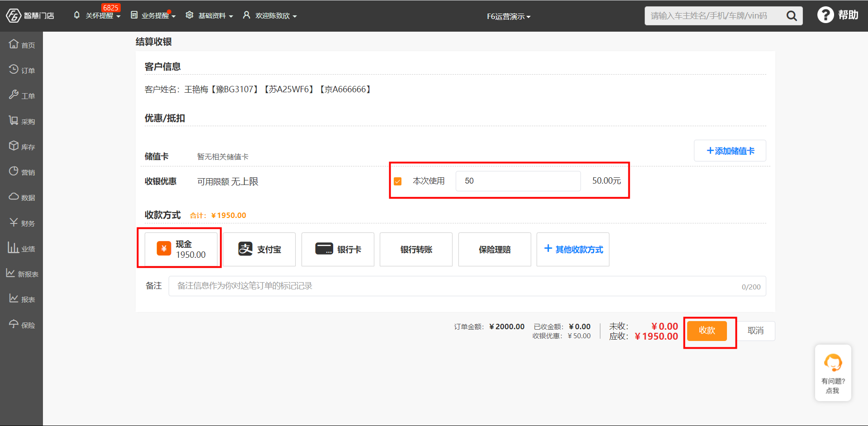The height and width of the screenshot is (426, 868).
Task: Open 订单 clock icon in sidebar
Action: pos(14,69)
